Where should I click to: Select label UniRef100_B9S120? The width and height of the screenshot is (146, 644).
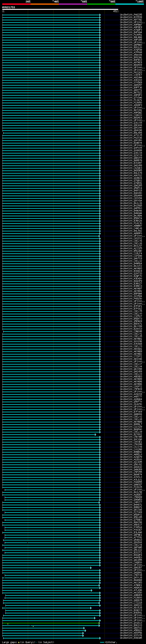click(x=131, y=47)
